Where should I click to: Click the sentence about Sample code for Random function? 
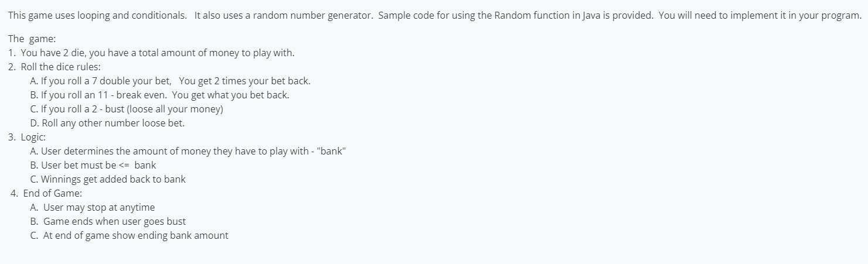515,16
